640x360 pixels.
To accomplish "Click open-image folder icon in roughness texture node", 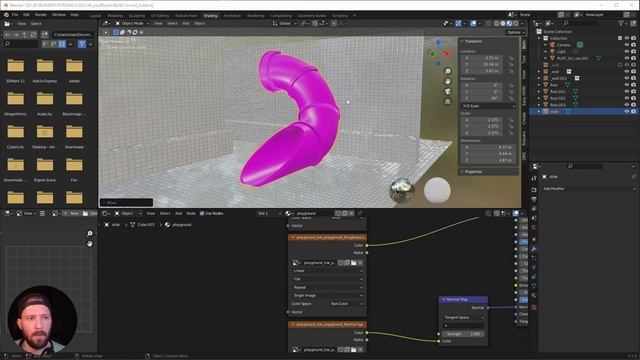I will [353, 263].
